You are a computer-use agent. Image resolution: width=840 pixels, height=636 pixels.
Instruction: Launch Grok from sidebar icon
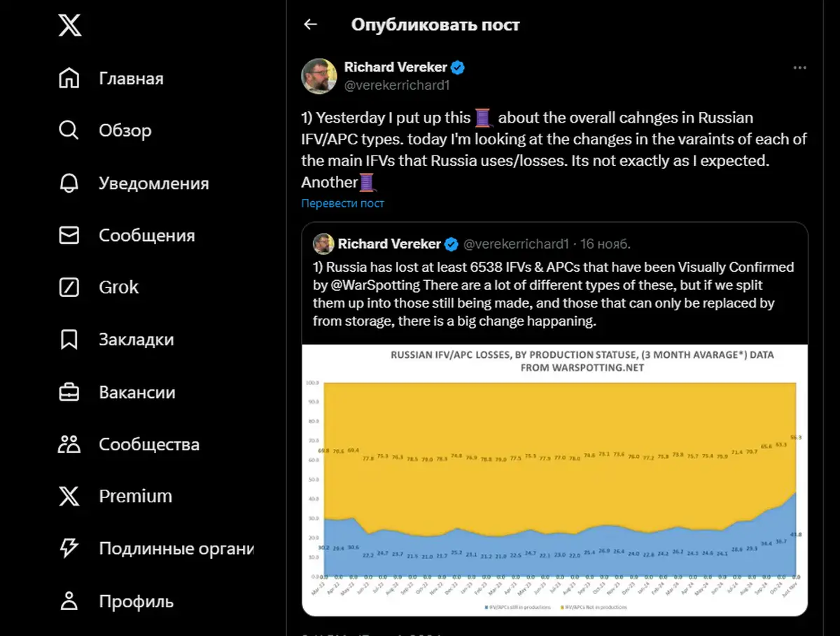pos(69,287)
